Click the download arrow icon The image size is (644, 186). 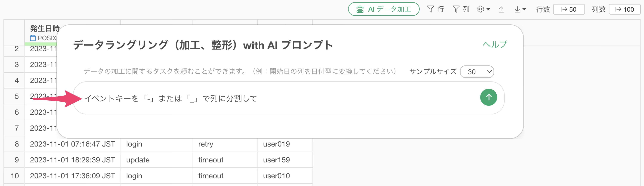click(x=517, y=9)
